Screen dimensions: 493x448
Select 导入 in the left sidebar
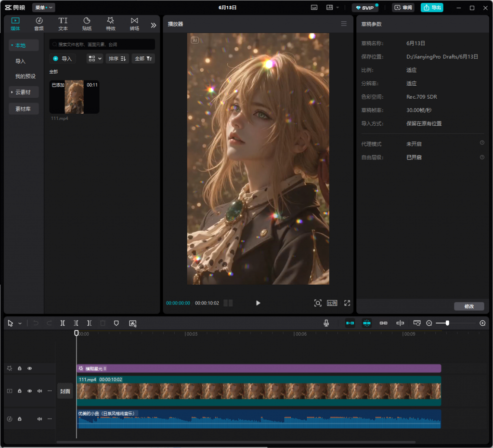[20, 61]
